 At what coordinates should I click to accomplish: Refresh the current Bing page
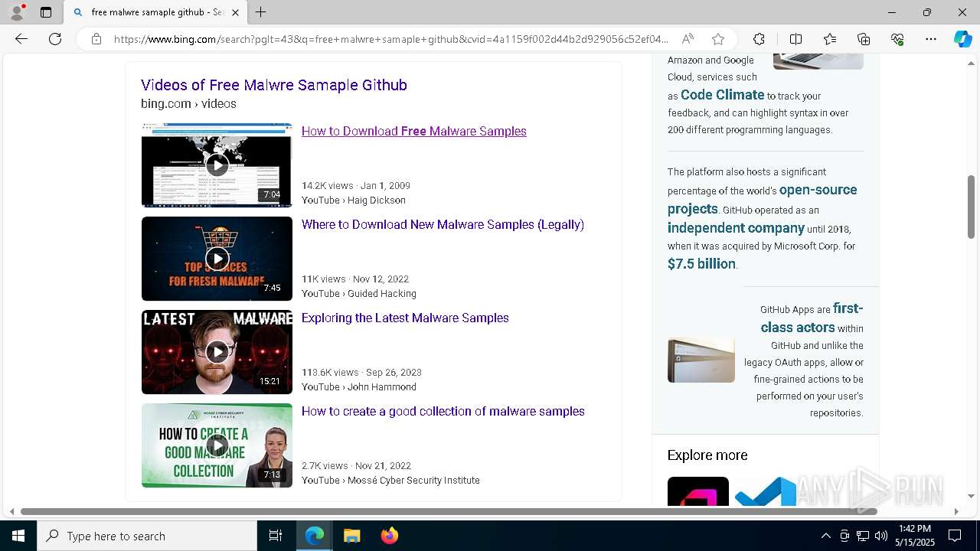pos(55,39)
